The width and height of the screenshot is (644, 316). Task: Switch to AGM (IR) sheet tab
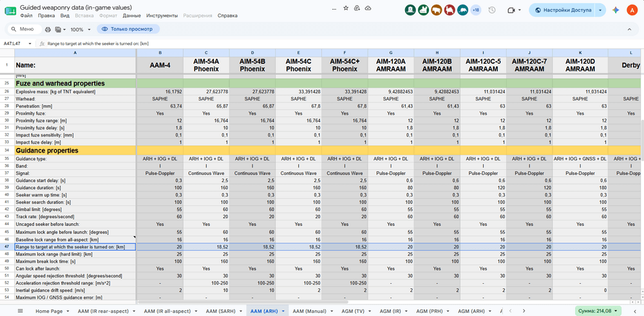(x=390, y=311)
